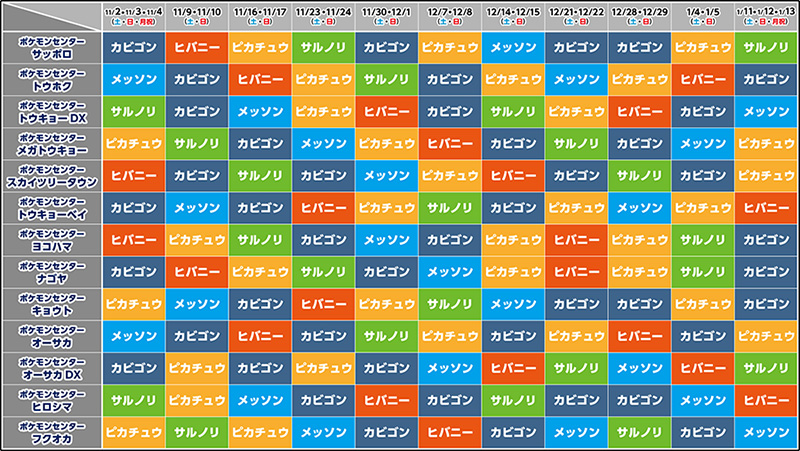This screenshot has width=800, height=451.
Task: Select the ポケモンセンター キョウト row header
Action: [x=52, y=304]
